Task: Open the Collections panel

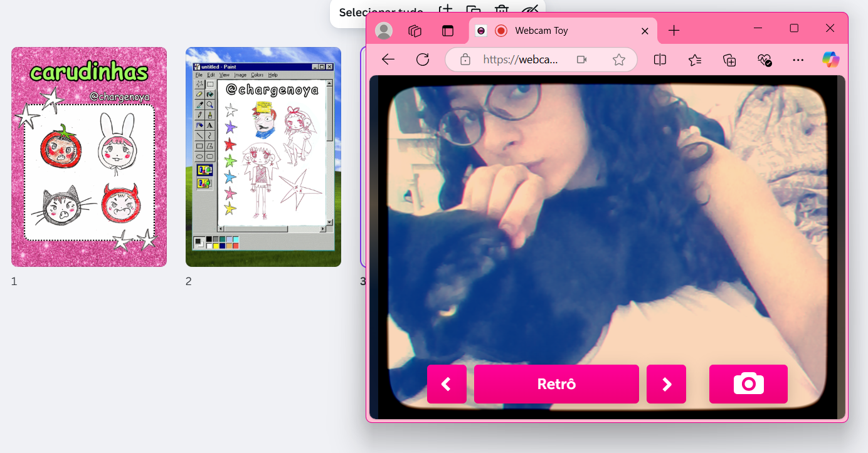Action: (x=729, y=60)
